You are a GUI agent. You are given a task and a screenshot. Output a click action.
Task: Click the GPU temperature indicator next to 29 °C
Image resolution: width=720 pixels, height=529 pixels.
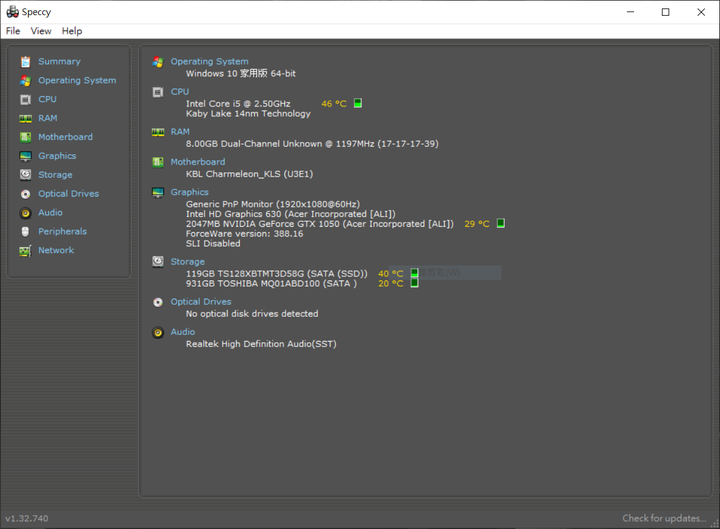coord(501,224)
